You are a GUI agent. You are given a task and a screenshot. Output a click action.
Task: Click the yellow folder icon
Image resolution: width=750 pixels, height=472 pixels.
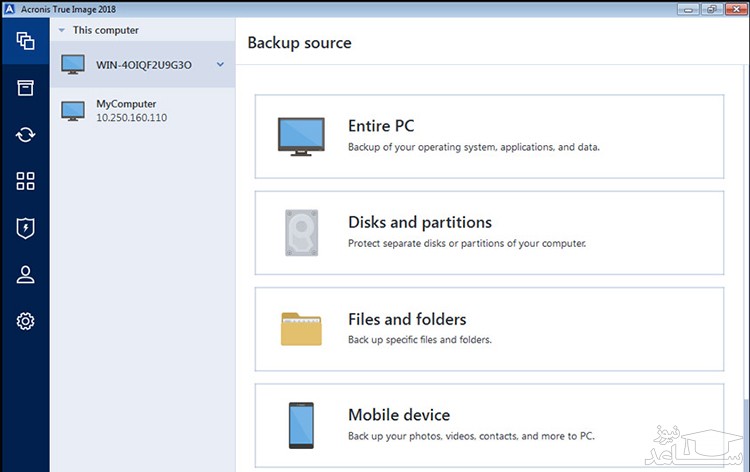[x=300, y=329]
